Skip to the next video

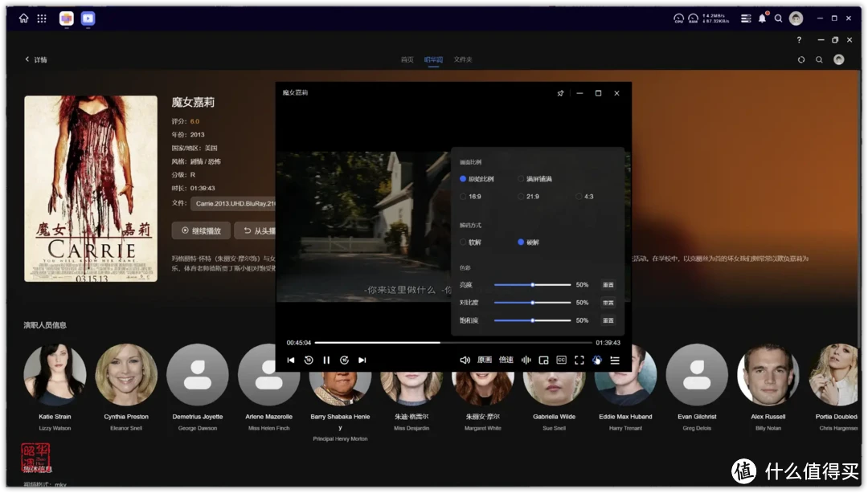tap(362, 360)
